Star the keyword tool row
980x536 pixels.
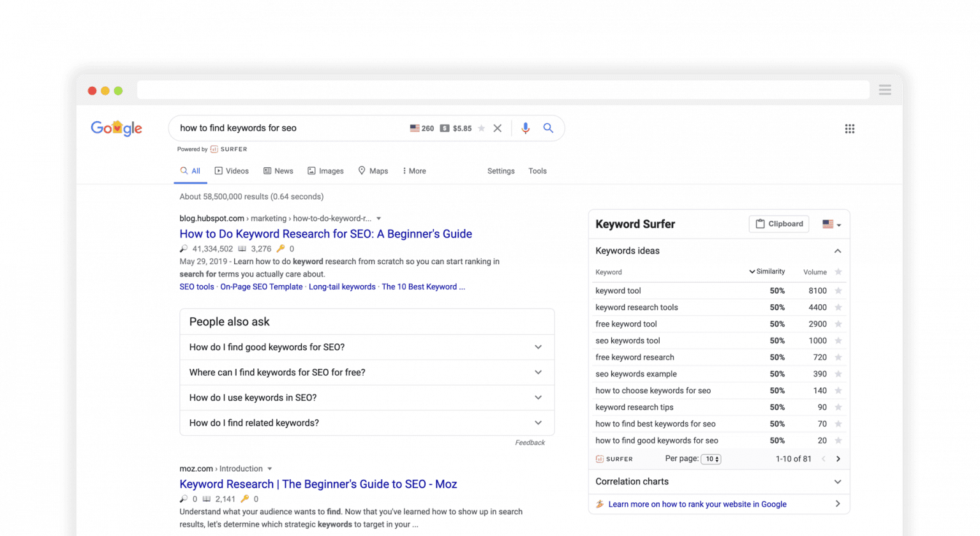point(838,291)
